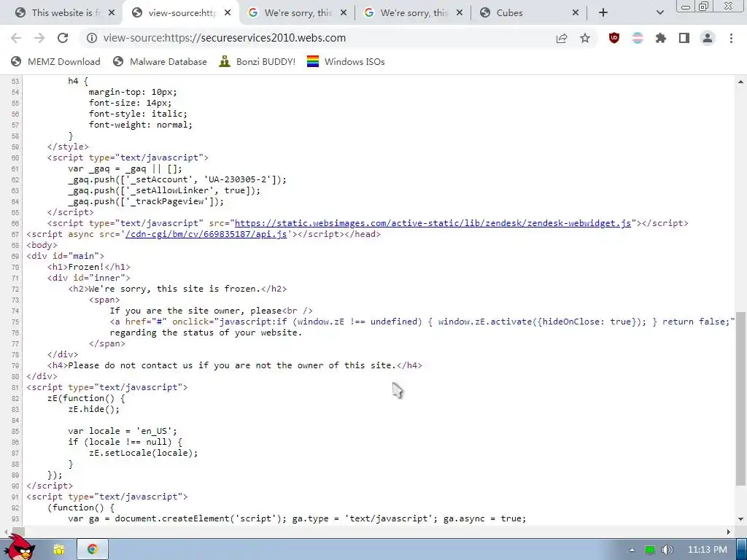The height and width of the screenshot is (560, 747).
Task: Toggle the browser side panel
Action: pos(684,38)
